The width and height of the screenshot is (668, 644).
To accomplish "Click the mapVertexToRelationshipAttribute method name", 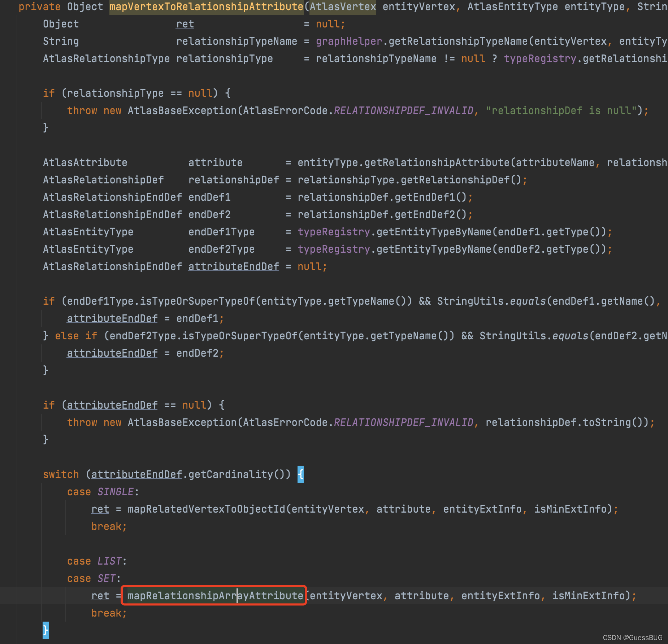I will (206, 7).
